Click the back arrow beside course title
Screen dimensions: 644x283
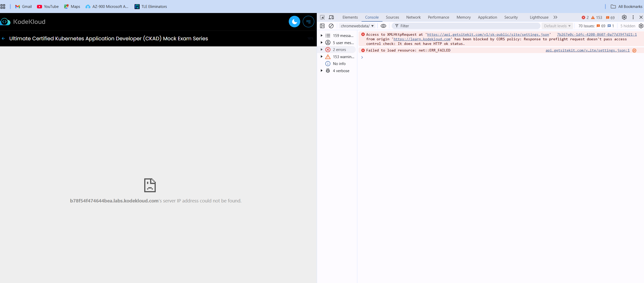3,38
